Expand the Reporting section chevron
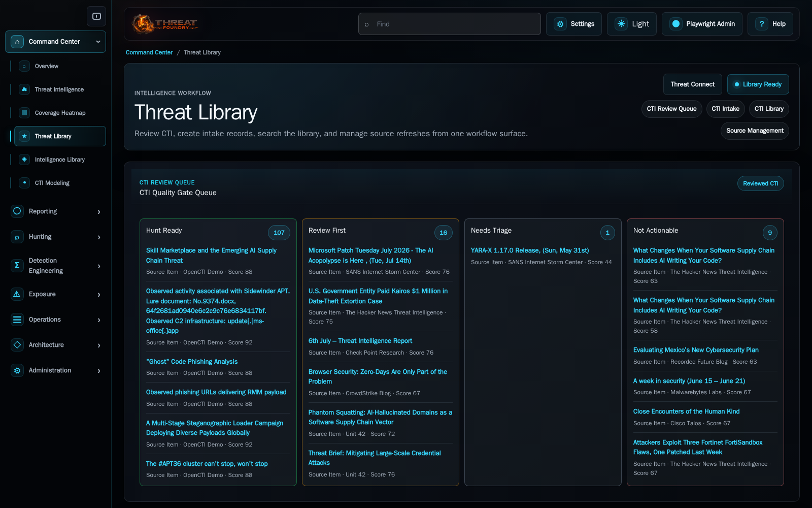This screenshot has width=812, height=508. [x=99, y=212]
